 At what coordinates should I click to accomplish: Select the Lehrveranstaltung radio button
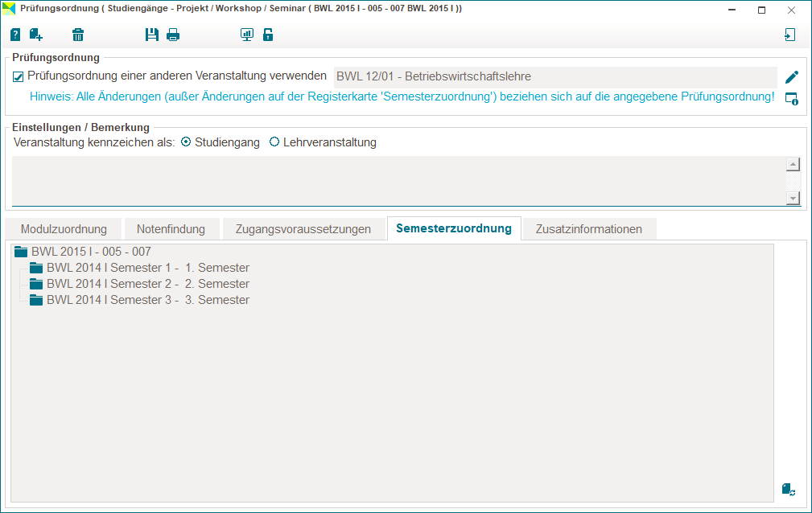[274, 142]
